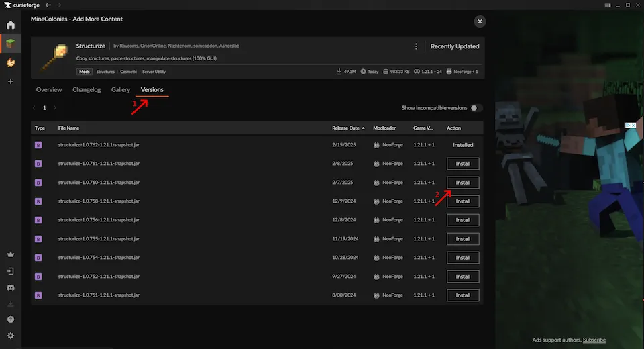
Task: Go to previous page of versions
Action: pyautogui.click(x=34, y=107)
